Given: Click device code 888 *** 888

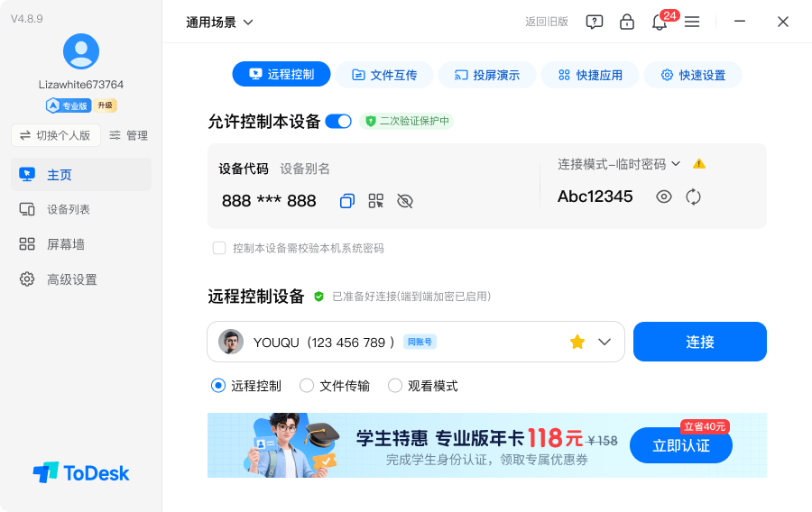Looking at the screenshot, I should [269, 201].
